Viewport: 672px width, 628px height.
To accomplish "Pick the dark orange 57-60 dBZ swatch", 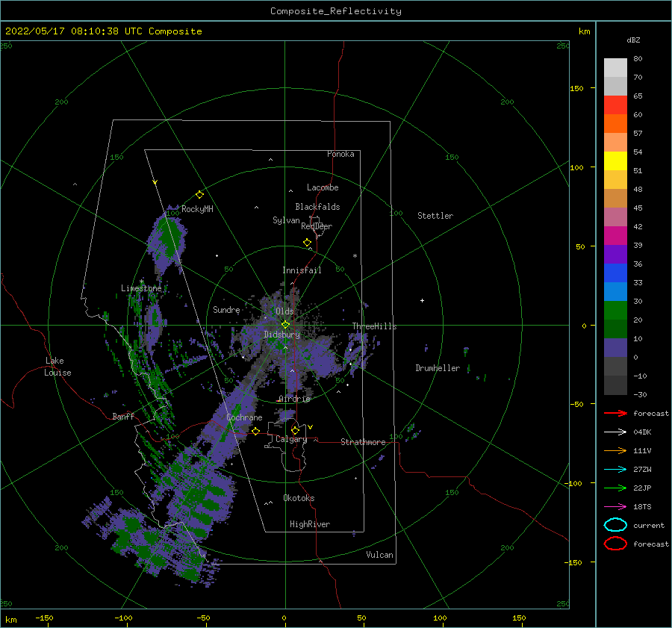I will pyautogui.click(x=615, y=124).
